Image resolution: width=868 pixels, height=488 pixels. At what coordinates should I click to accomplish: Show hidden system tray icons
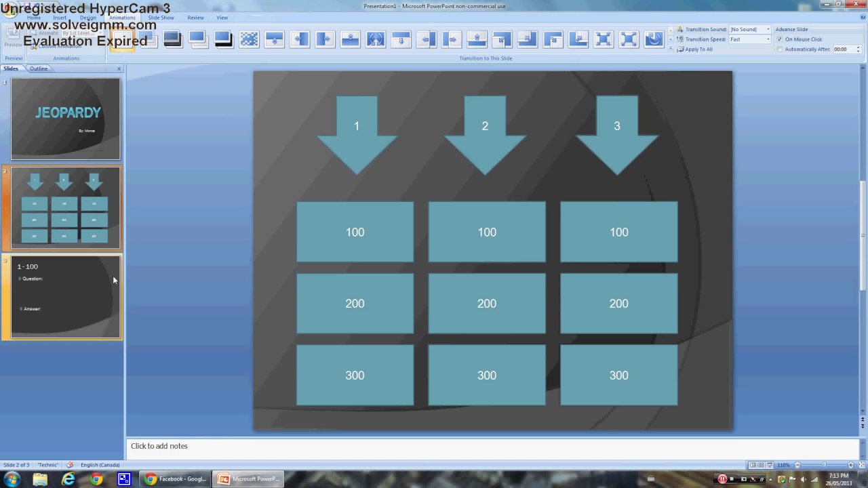(770, 479)
